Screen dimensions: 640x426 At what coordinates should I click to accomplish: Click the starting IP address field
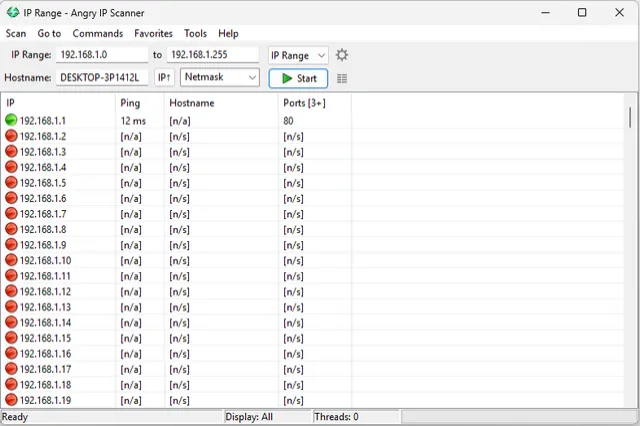[102, 55]
